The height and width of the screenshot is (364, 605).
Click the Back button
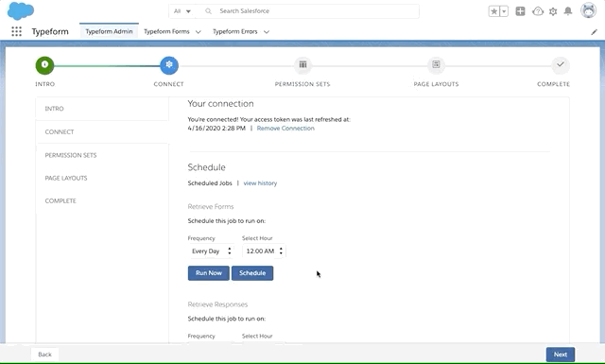(44, 355)
